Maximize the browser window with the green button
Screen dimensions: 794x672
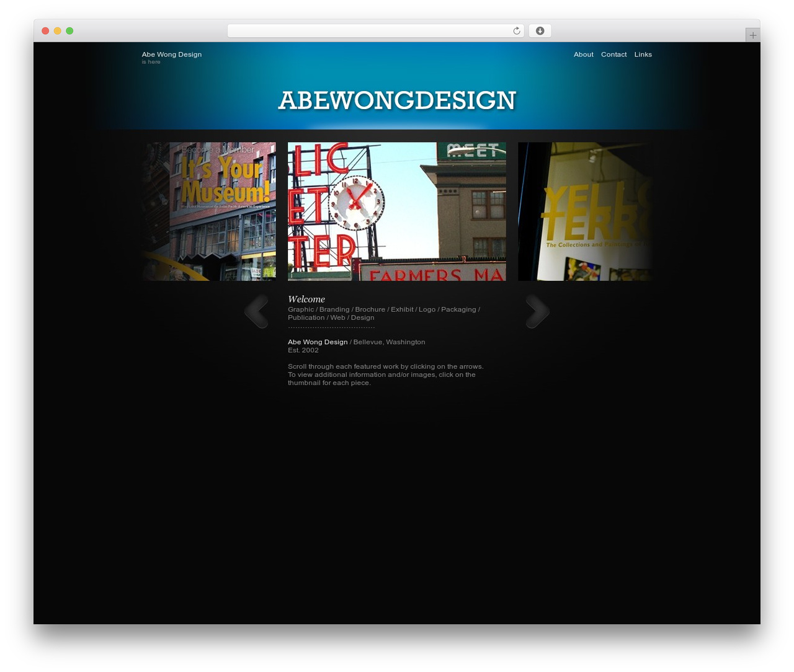pyautogui.click(x=69, y=31)
